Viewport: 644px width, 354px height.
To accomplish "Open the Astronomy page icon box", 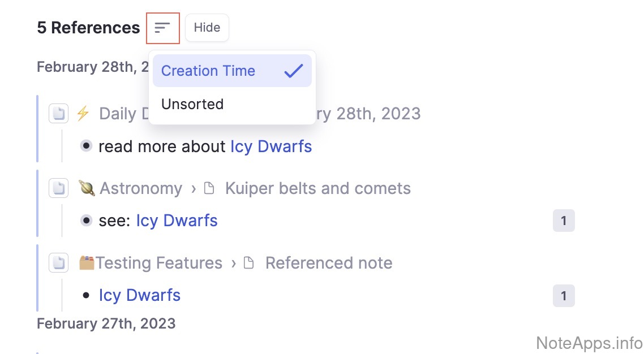I will (58, 188).
